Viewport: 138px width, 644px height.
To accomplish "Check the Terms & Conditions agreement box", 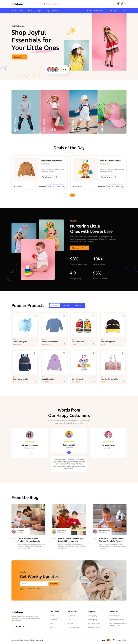I will pos(21,589).
